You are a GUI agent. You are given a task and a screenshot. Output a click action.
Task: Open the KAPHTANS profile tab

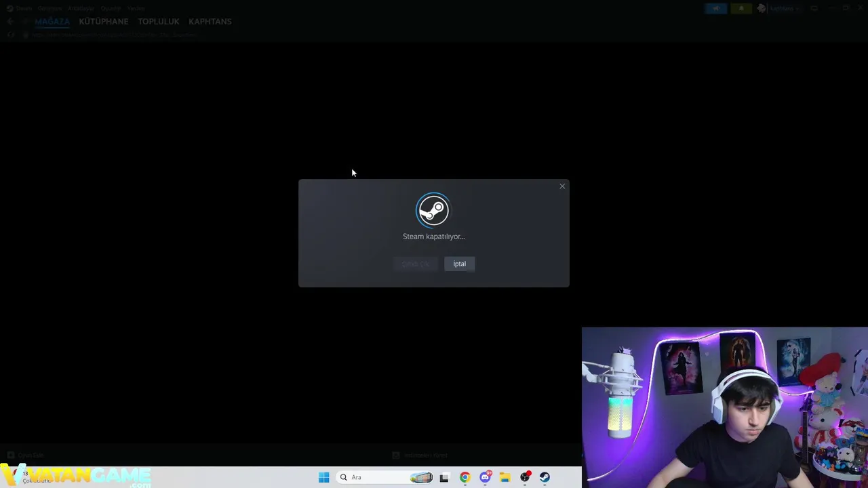[x=210, y=22]
